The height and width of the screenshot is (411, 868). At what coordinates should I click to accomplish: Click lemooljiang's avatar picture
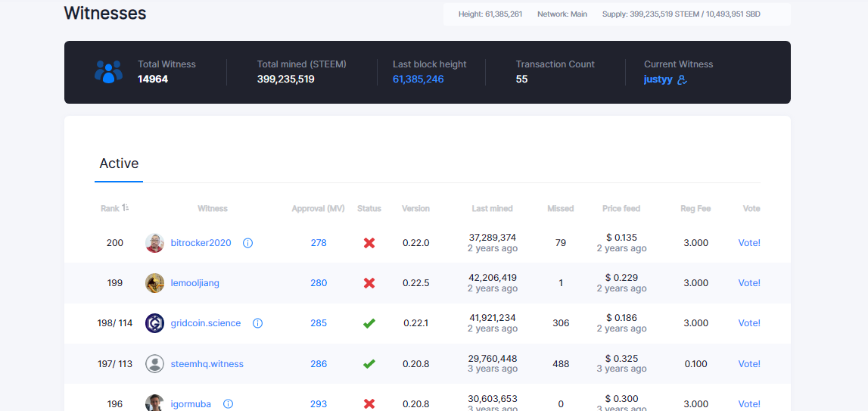pyautogui.click(x=154, y=283)
